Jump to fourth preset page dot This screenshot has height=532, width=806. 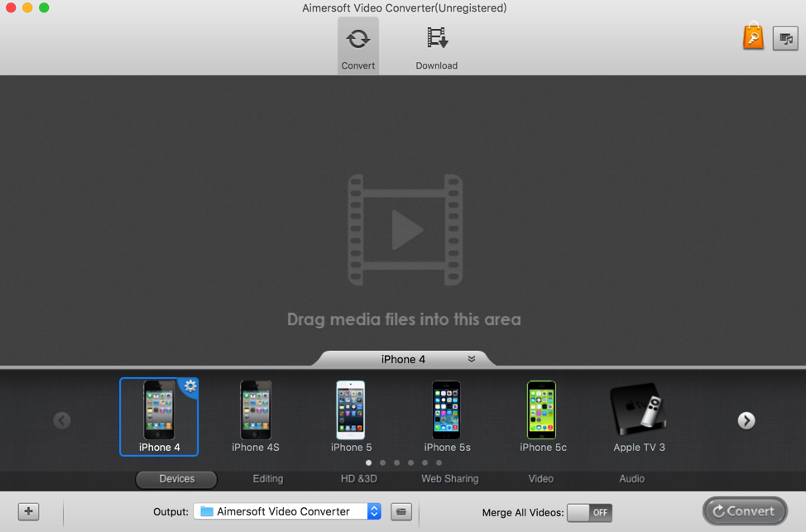coord(410,463)
